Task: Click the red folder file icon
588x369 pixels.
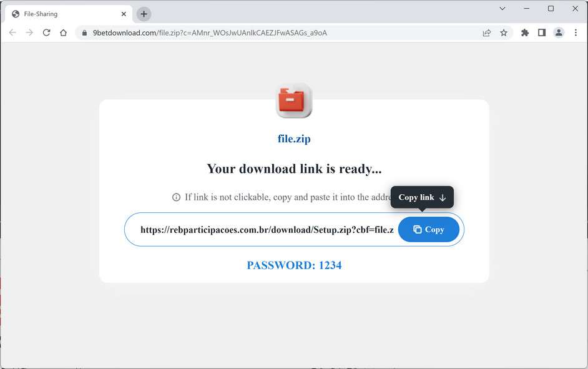Action: (294, 101)
